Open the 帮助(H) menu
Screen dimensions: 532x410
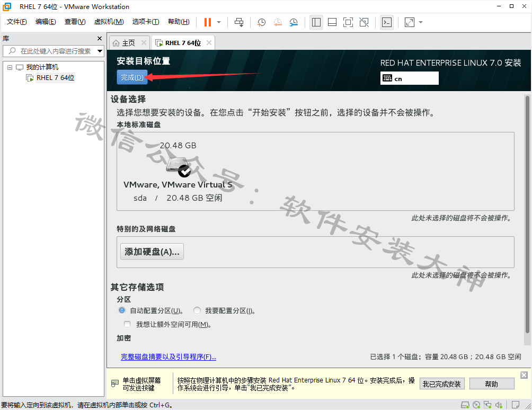179,22
